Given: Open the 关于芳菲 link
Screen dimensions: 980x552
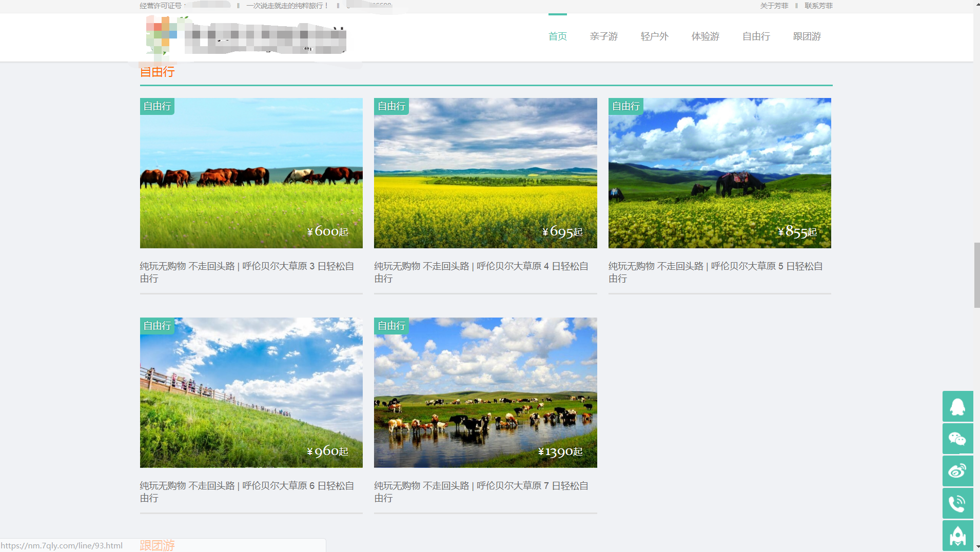Looking at the screenshot, I should tap(774, 6).
